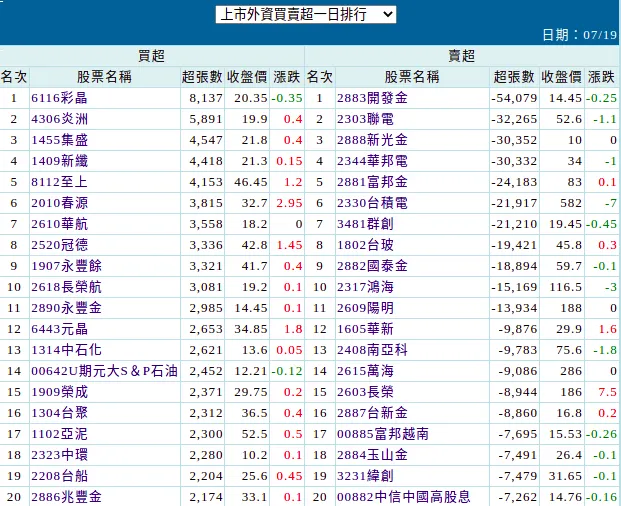Viewport: 621px width, 506px height.
Task: Open the 1102亞泥 stock link
Action: click(59, 434)
